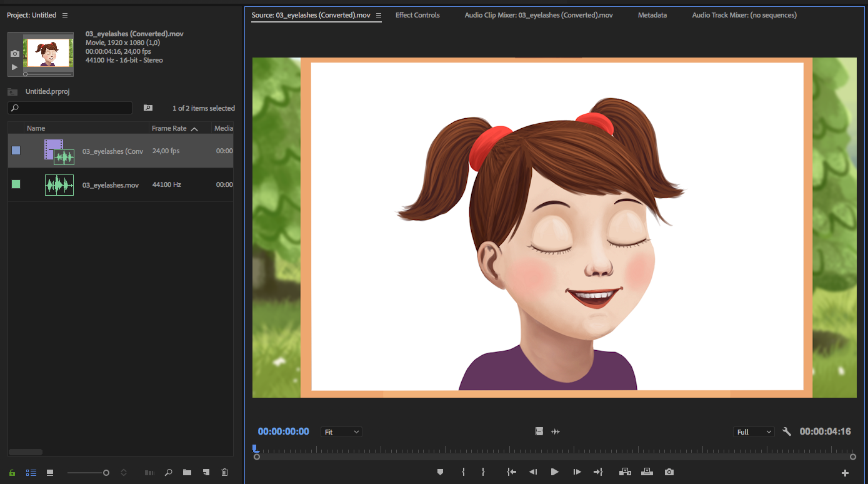Click Drag Audio Only waveform icon
This screenshot has height=484, width=868.
pos(555,431)
